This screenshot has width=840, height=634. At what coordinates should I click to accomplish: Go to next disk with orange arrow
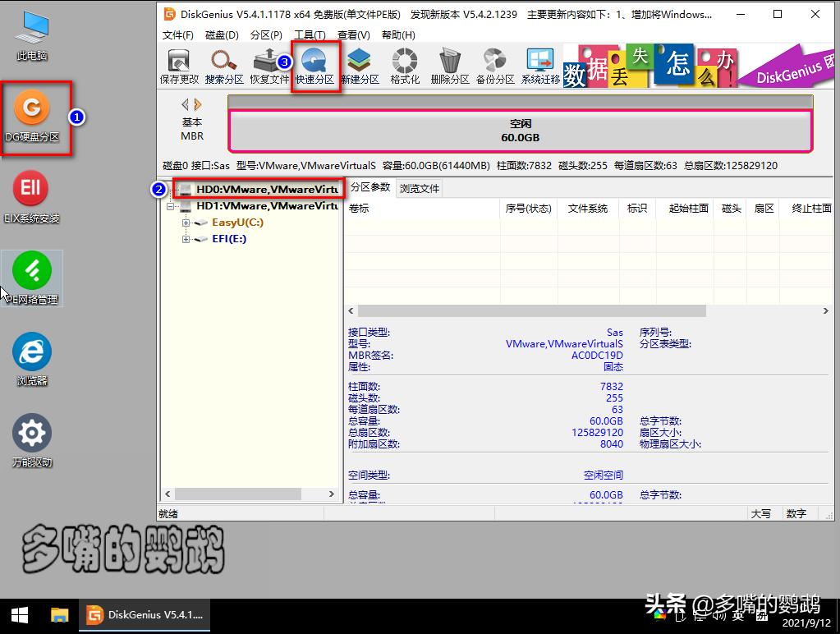pos(198,104)
